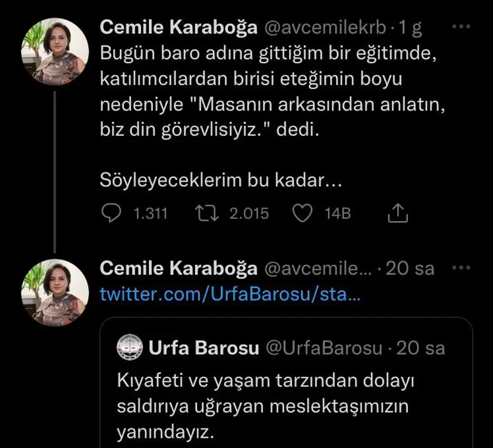
Task: Tap the share upload icon
Action: (x=397, y=213)
